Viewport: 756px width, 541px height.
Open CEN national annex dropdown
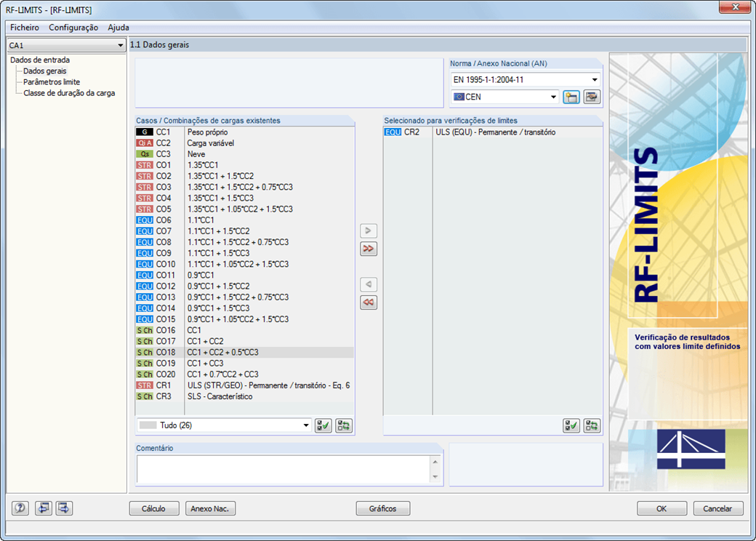505,97
